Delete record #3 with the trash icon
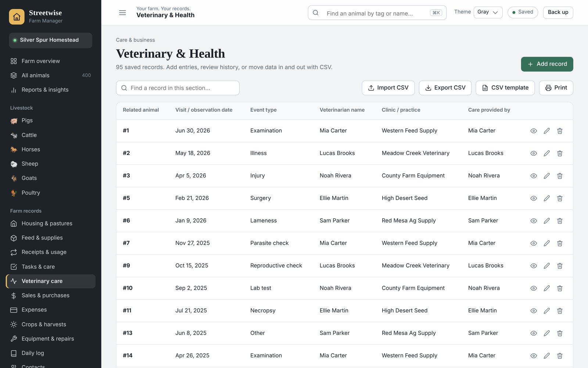588x368 pixels. (x=560, y=176)
